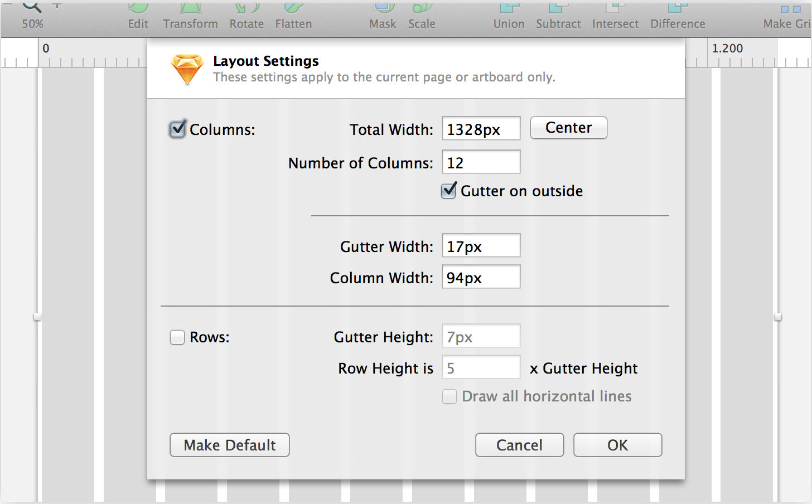Confirm layout settings with OK
Viewport: 812px width, 504px height.
click(x=617, y=445)
